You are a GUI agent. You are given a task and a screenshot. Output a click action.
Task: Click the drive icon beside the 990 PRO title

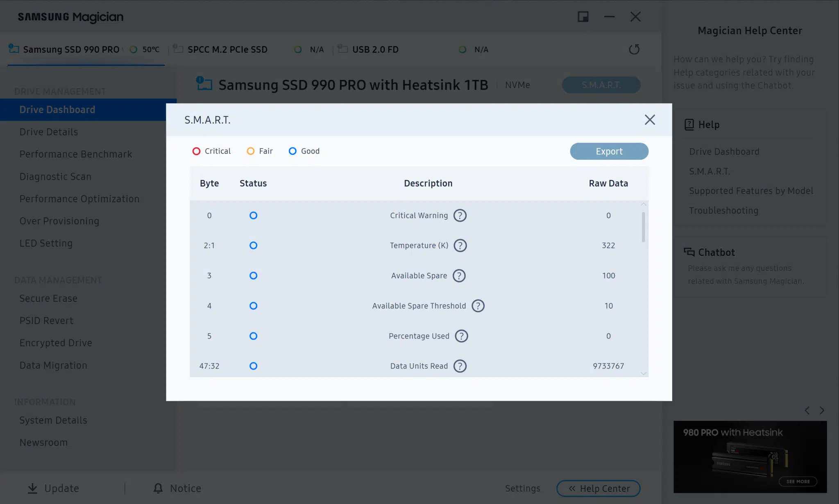pos(204,83)
